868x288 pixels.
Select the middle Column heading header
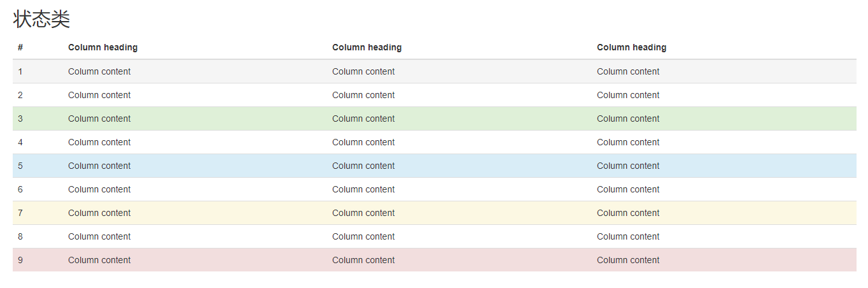tap(367, 47)
